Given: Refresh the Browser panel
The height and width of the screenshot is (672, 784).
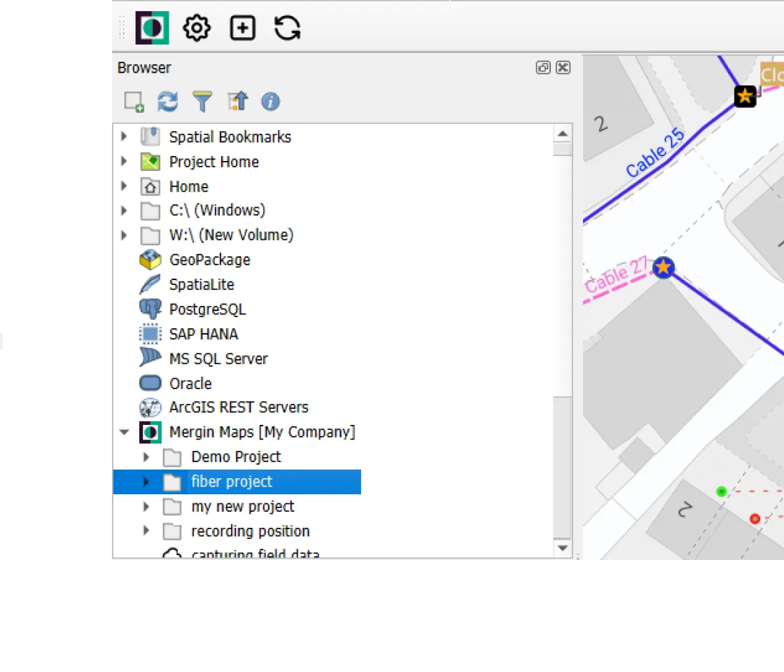Looking at the screenshot, I should click(167, 101).
